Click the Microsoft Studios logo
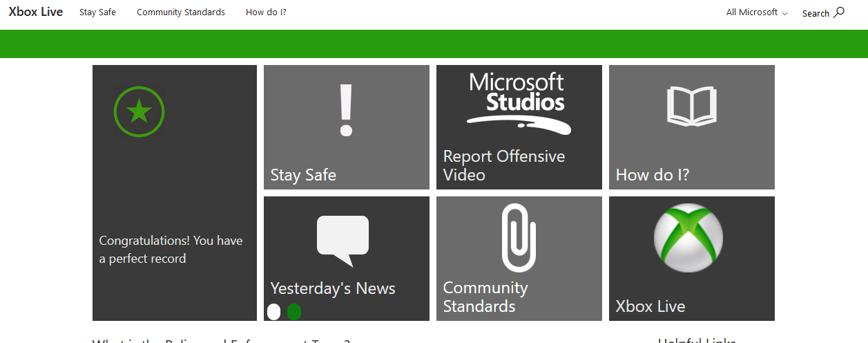 [x=519, y=102]
